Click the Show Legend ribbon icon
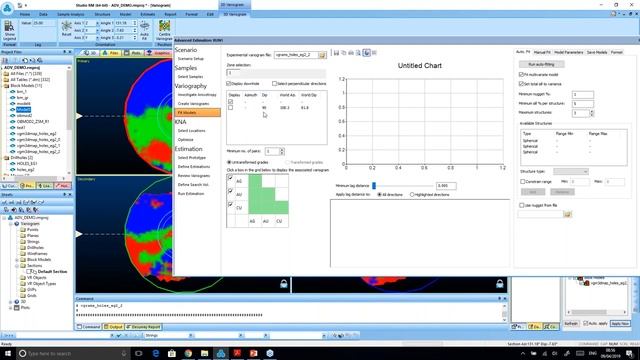Screen dimensions: 640x360 tap(9, 30)
